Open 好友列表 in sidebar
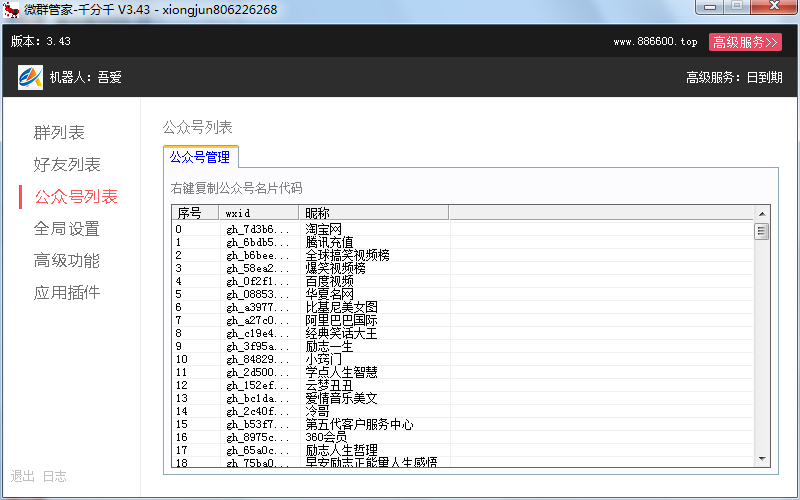This screenshot has width=800, height=500. (x=67, y=165)
